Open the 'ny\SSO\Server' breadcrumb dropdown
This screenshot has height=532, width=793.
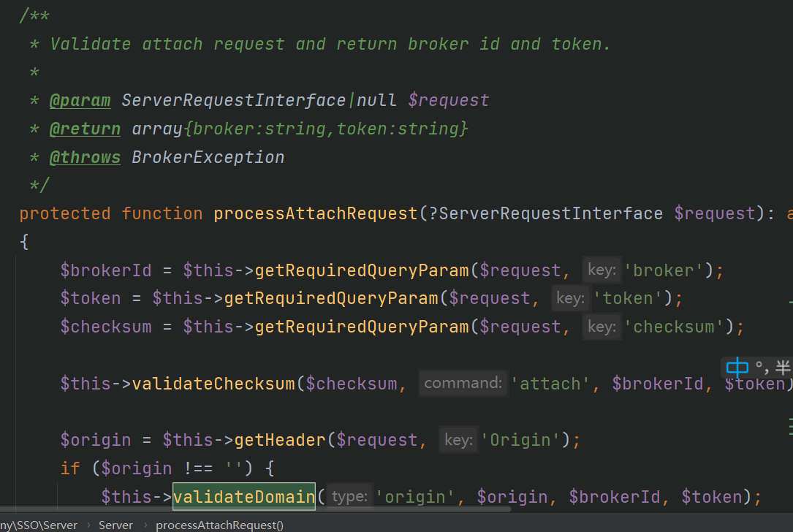pyautogui.click(x=40, y=525)
